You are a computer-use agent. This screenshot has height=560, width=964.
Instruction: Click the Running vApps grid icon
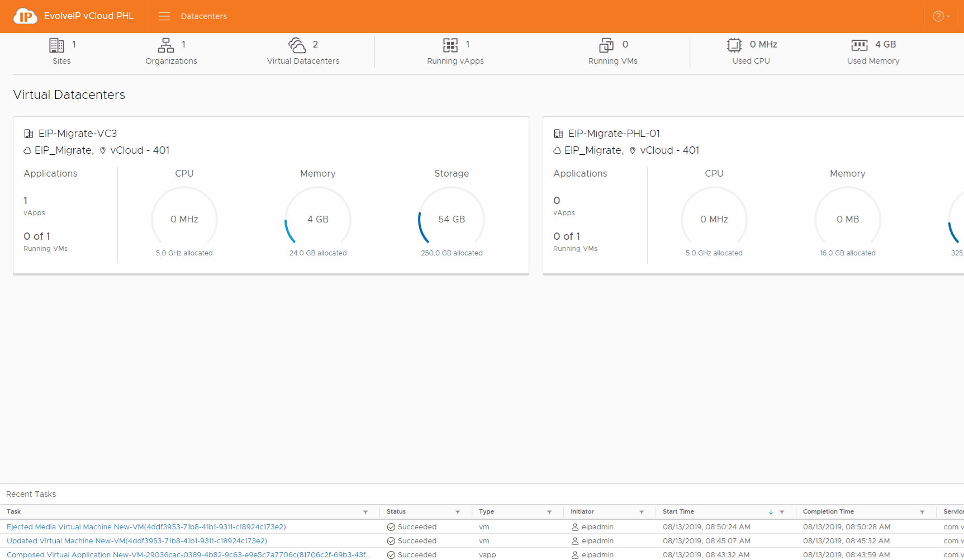450,45
